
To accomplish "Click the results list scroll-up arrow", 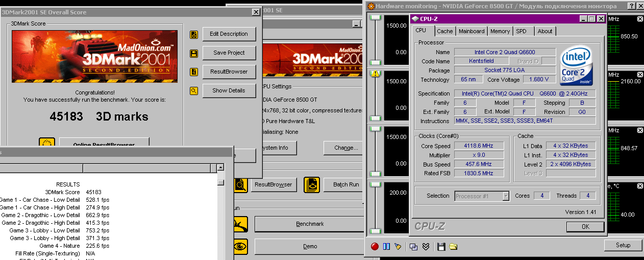I will click(220, 167).
